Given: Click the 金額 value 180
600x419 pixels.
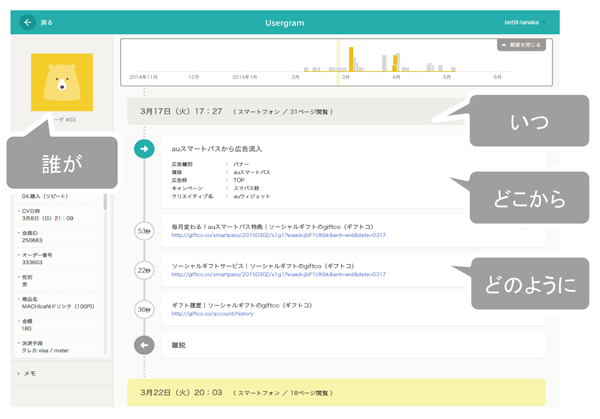Looking at the screenshot, I should (x=26, y=329).
